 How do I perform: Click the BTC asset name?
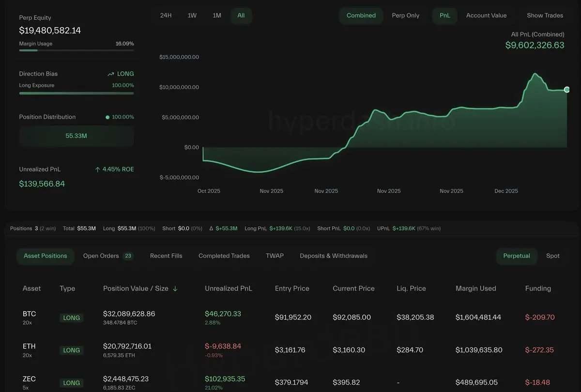click(x=29, y=314)
